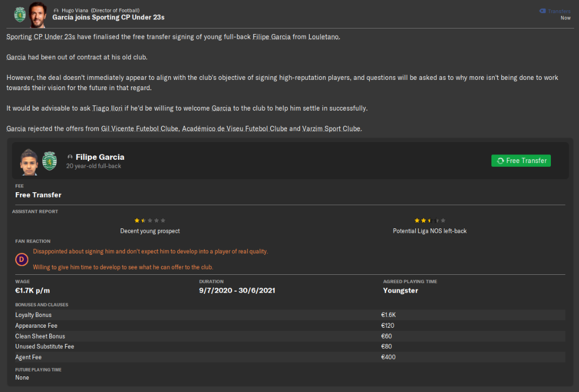
Task: Click the '€400' agent fee amount
Action: [x=389, y=357]
